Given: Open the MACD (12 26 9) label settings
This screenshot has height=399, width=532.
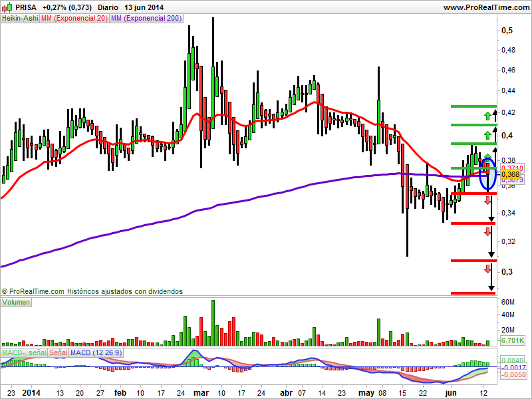Looking at the screenshot, I should pos(96,352).
